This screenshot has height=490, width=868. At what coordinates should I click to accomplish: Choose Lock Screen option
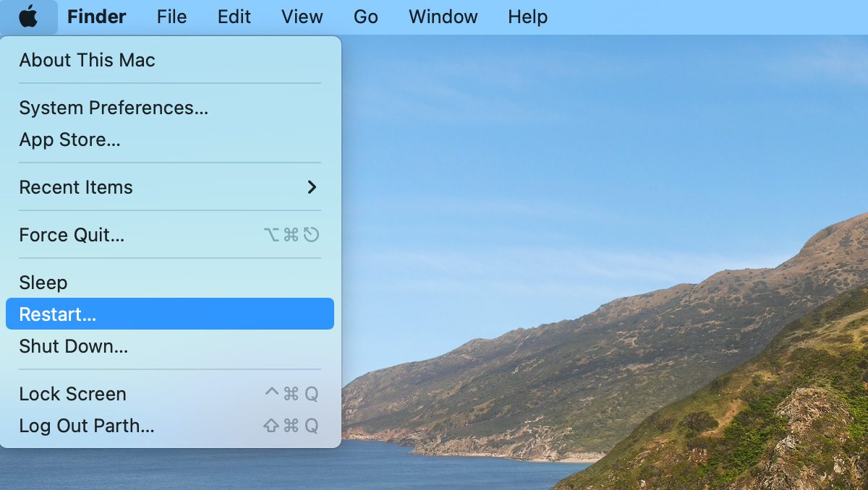coord(170,394)
